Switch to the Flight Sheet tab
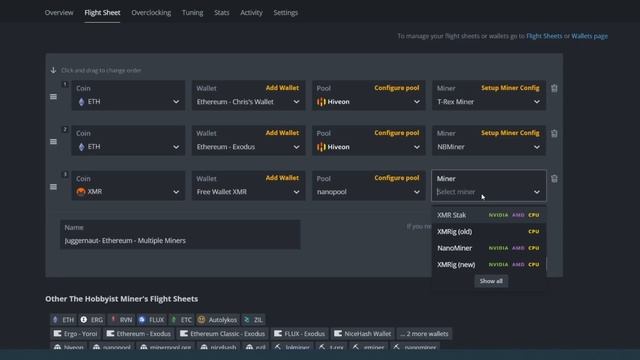The width and height of the screenshot is (640, 360). [x=102, y=13]
